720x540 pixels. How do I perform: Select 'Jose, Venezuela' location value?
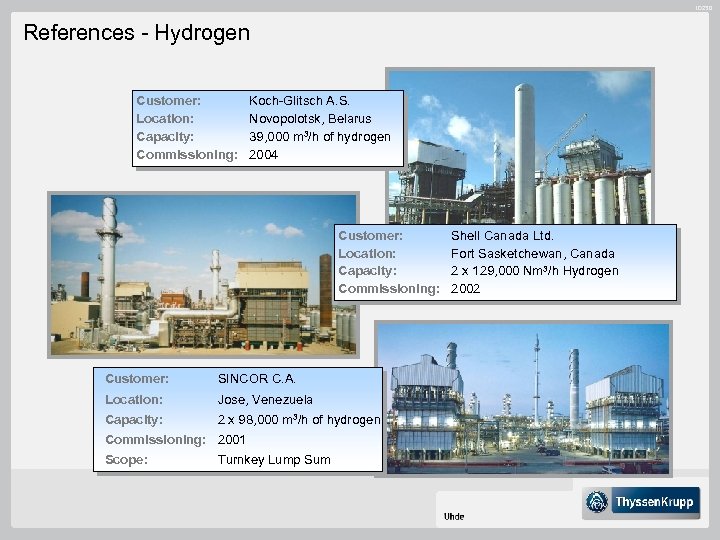pyautogui.click(x=265, y=399)
